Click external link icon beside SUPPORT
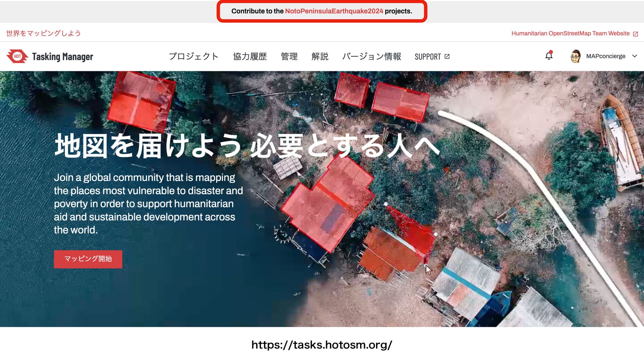 click(x=447, y=56)
